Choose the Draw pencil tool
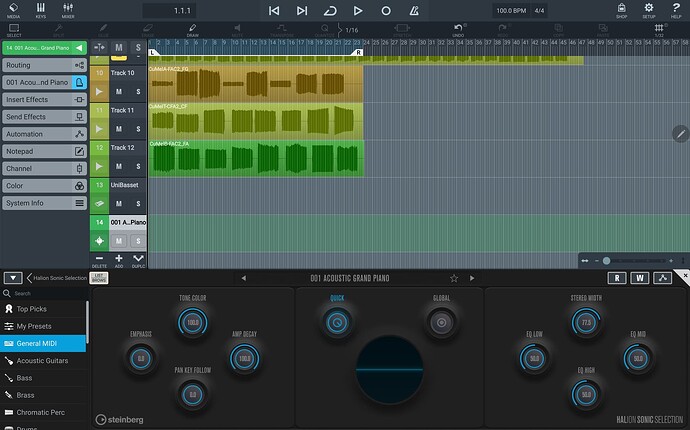690x430 pixels. (192, 30)
